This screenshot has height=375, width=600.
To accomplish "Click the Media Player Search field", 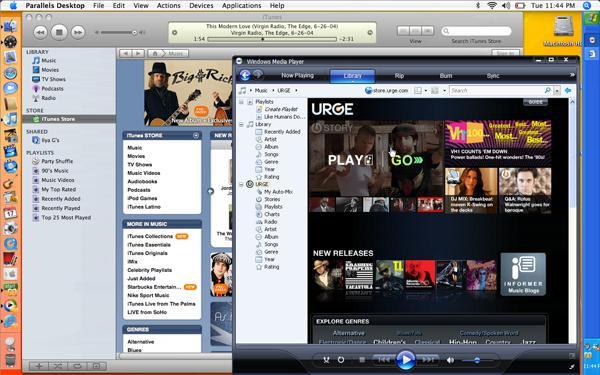I will [497, 91].
